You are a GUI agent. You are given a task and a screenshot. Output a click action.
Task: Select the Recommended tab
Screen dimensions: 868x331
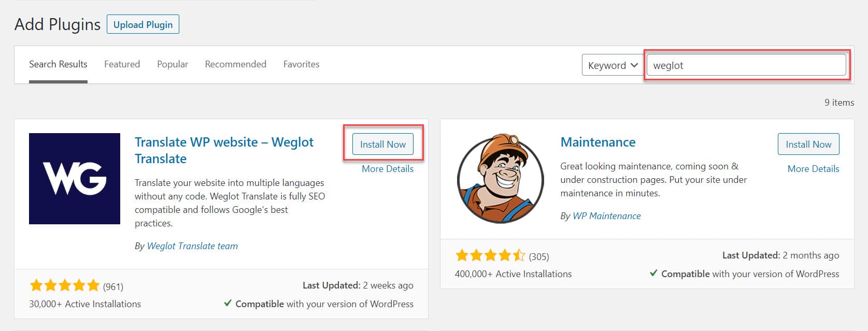click(235, 64)
